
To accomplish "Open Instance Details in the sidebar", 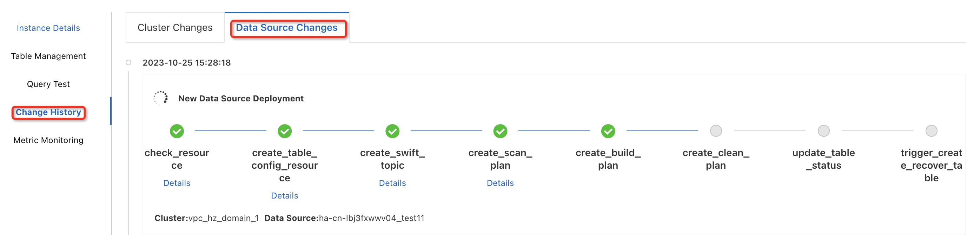I will point(48,28).
